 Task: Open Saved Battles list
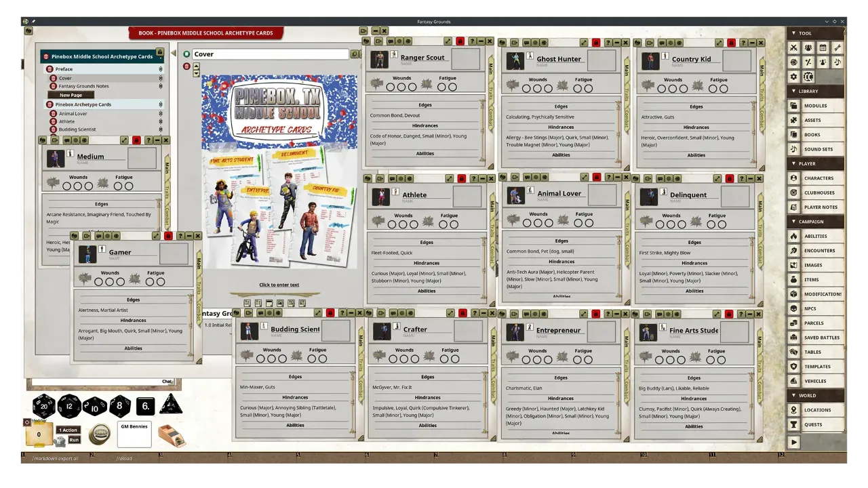pyautogui.click(x=816, y=338)
